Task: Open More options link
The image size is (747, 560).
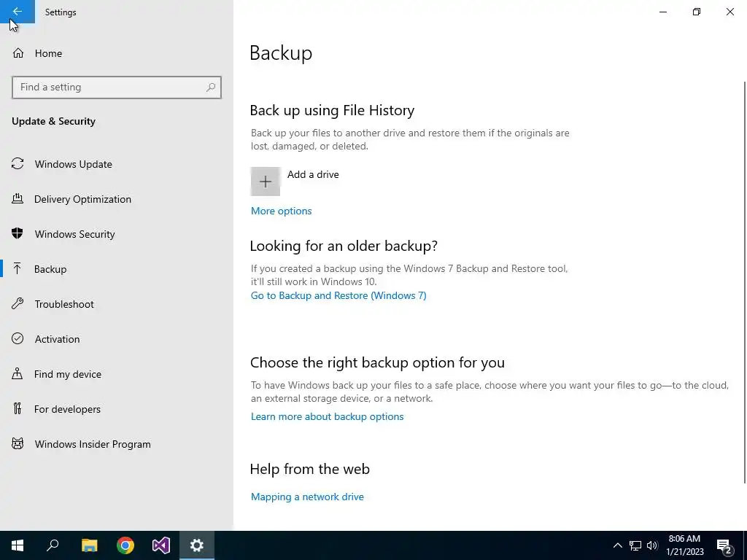Action: point(281,211)
